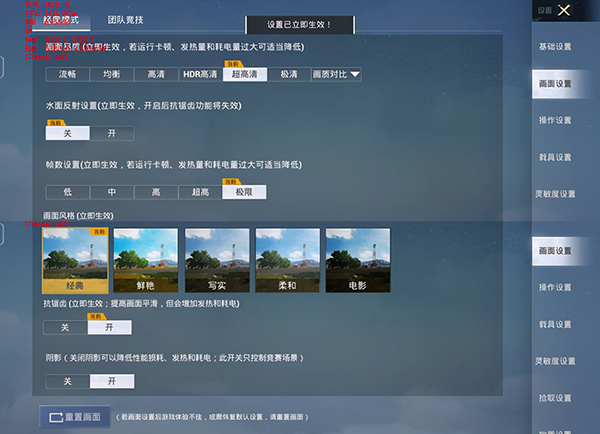Viewport: 600px width, 434px height.
Task: Disable anti-aliasing (抗锯齿 关)
Action: 67,327
